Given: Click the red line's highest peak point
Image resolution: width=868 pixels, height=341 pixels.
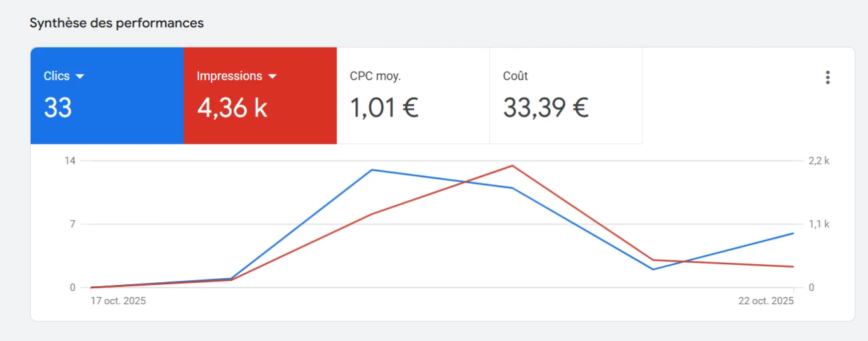Looking at the screenshot, I should coord(512,165).
